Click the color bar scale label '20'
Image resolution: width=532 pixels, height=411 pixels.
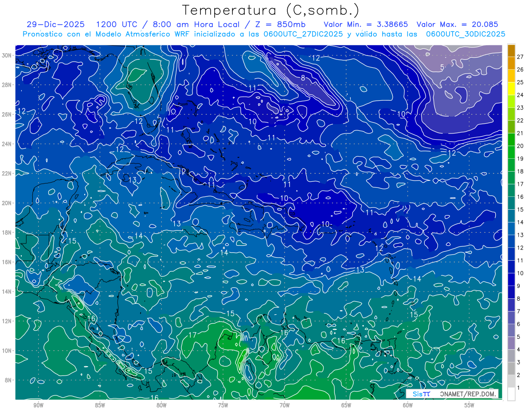[x=520, y=146]
